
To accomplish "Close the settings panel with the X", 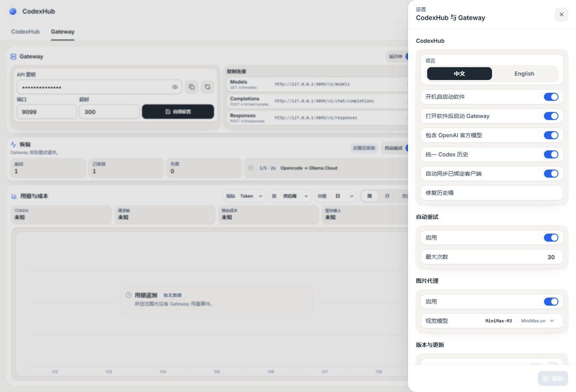I will 561,14.
